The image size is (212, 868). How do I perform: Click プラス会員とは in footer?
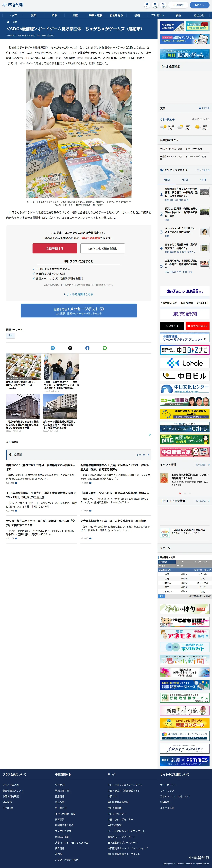(10, 785)
